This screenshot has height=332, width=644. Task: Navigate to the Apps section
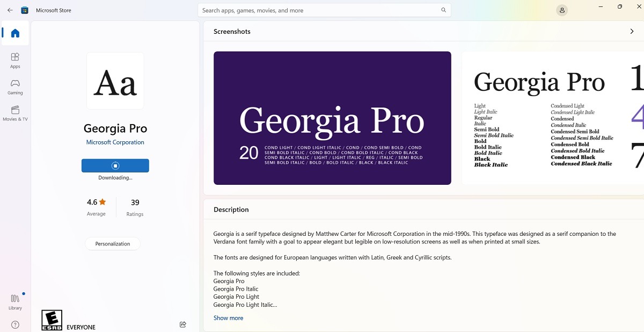(14, 60)
